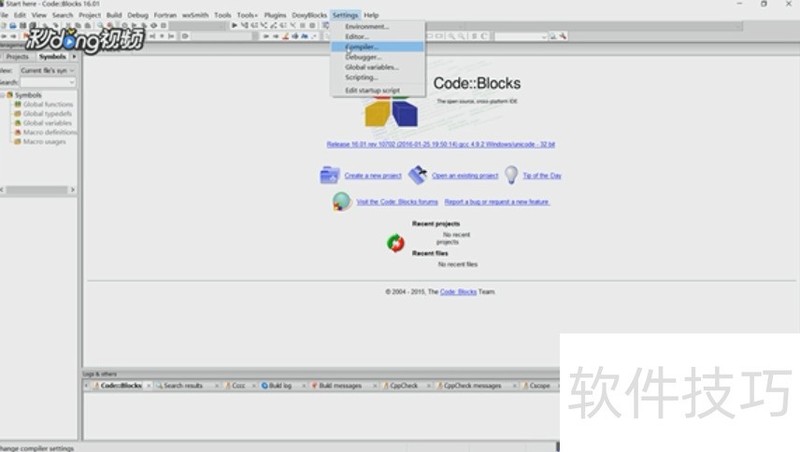The image size is (800, 452).
Task: Choose Compiler... from the Settings menu
Action: pos(378,47)
